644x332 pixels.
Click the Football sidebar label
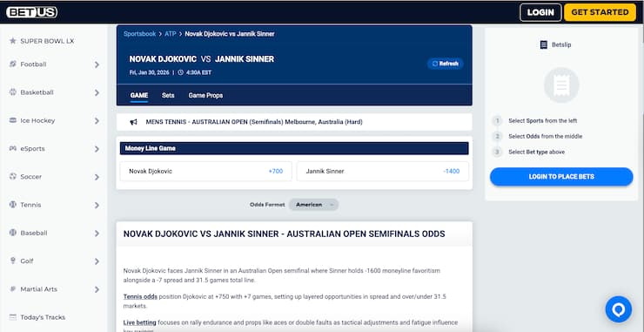point(33,64)
